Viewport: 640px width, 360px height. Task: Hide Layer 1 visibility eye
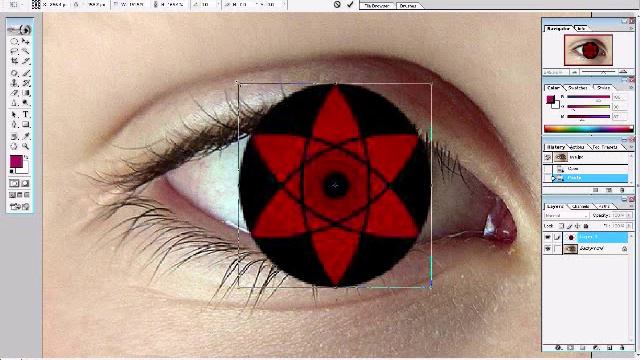(x=548, y=237)
